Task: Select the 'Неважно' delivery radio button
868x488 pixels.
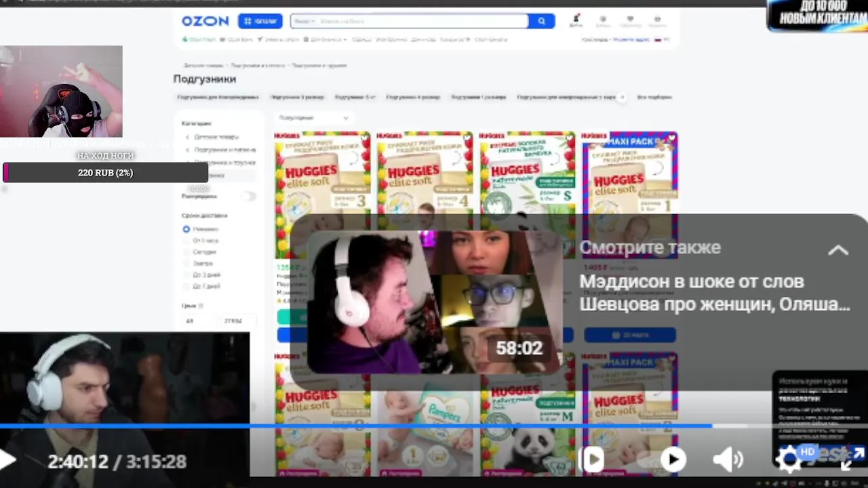Action: [186, 229]
